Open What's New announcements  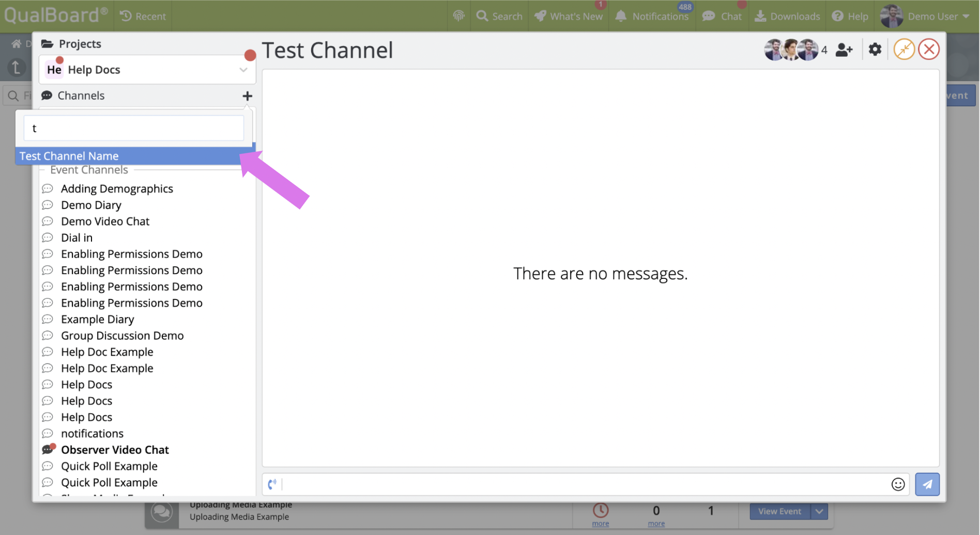(x=569, y=16)
